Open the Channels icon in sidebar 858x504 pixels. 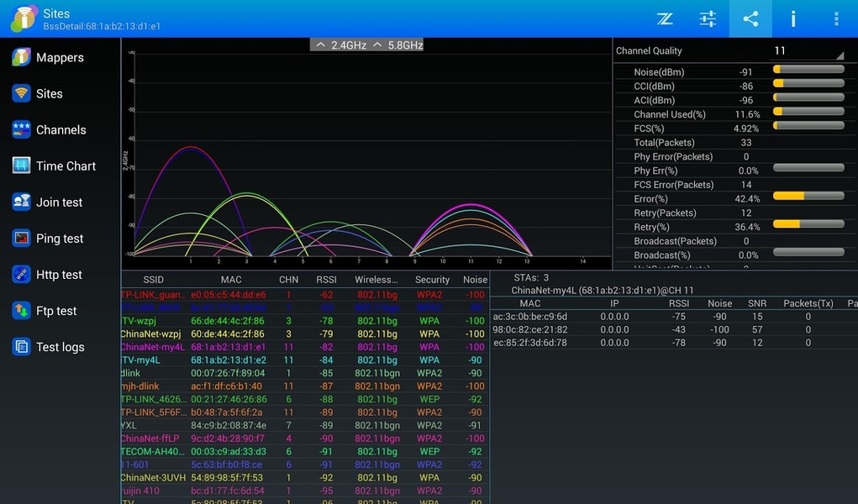click(x=21, y=129)
